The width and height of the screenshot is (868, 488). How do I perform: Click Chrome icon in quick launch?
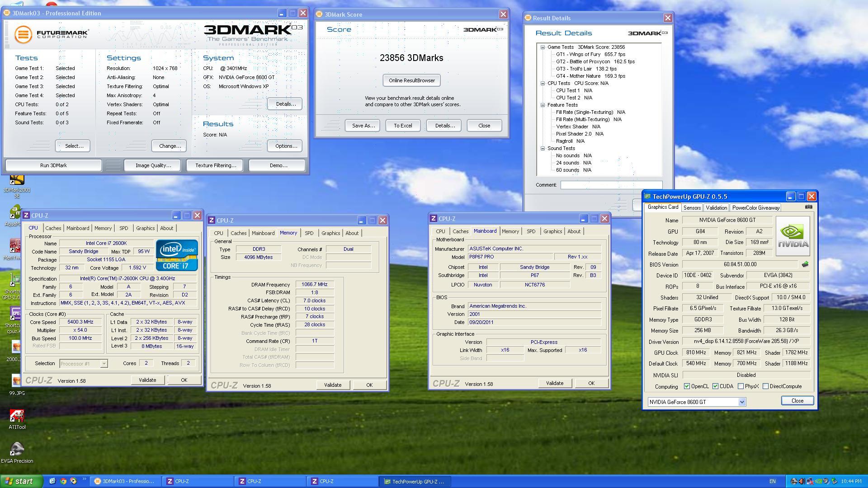tap(63, 481)
